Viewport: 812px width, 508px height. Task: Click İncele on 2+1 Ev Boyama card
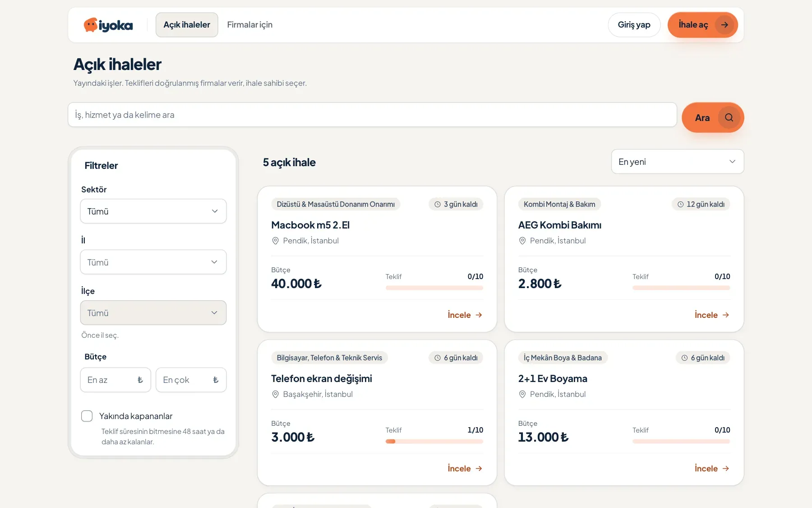pyautogui.click(x=712, y=468)
